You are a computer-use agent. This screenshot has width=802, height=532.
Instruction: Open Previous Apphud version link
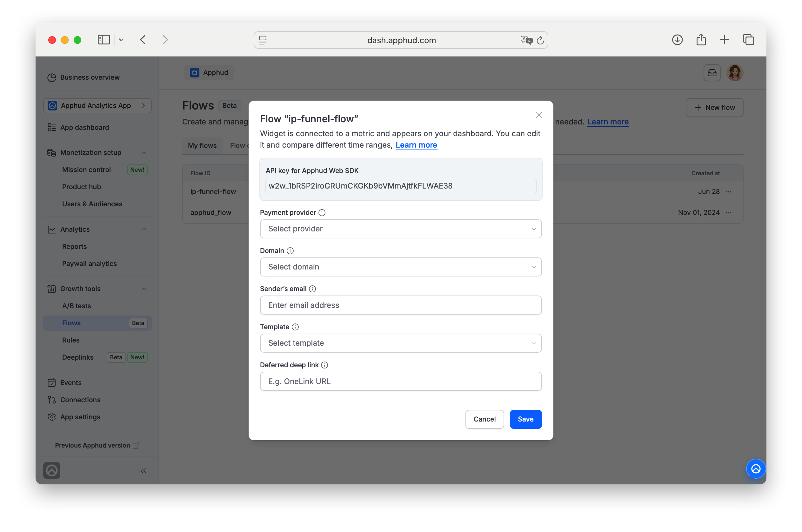click(x=97, y=445)
